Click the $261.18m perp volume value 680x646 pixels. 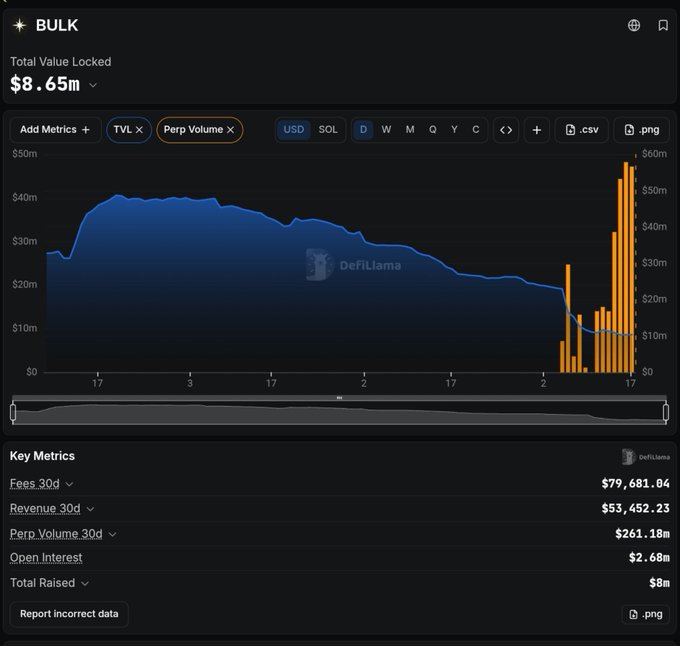pyautogui.click(x=642, y=533)
